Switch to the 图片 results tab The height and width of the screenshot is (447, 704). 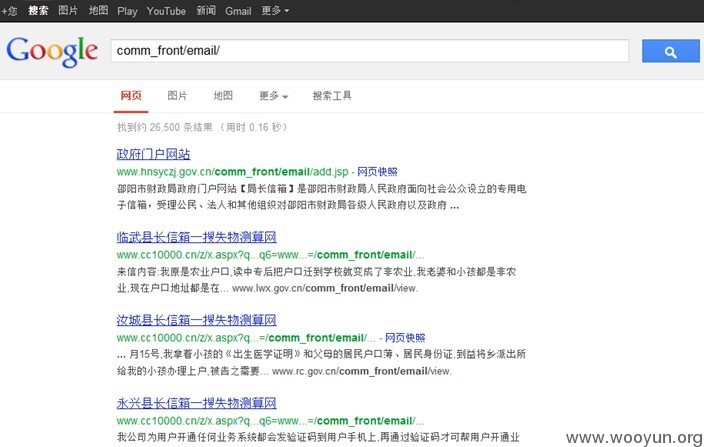(x=177, y=96)
